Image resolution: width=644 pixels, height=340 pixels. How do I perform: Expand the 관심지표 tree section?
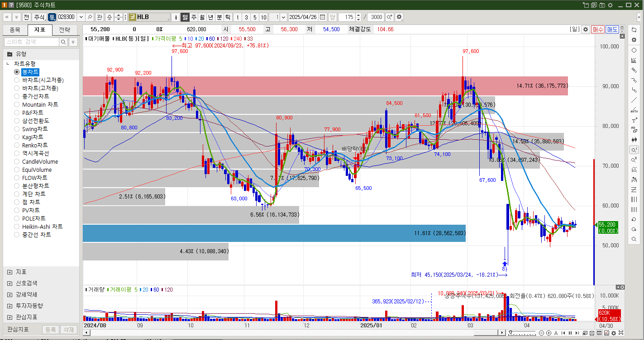click(10, 317)
